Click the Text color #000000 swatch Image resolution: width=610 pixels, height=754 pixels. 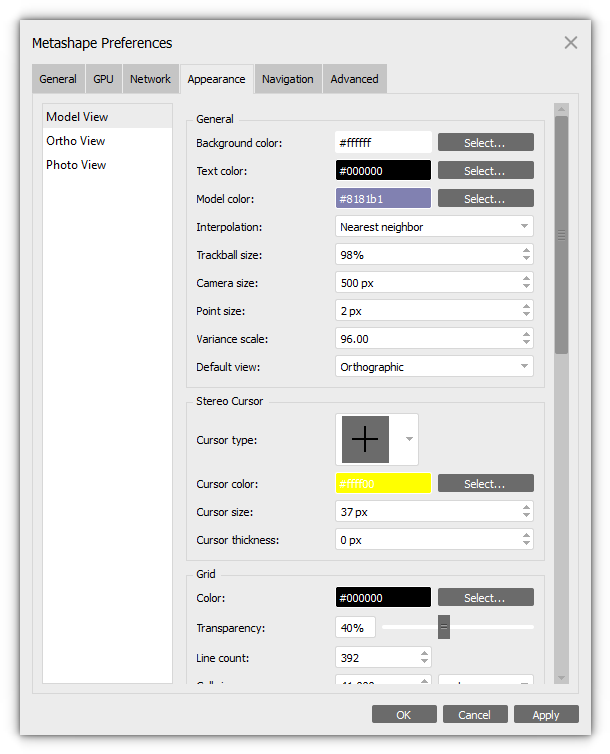[x=383, y=171]
